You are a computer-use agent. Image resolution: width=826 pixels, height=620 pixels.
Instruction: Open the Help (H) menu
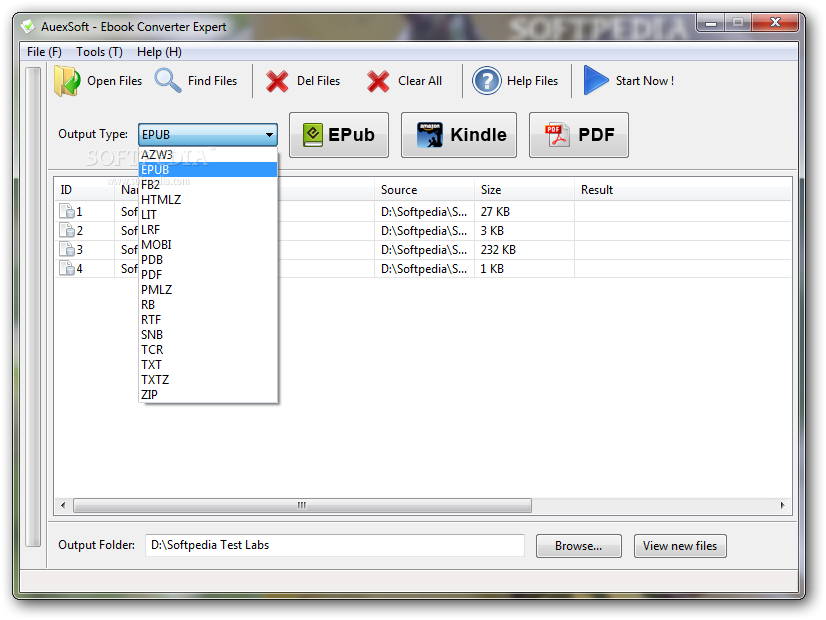[159, 52]
